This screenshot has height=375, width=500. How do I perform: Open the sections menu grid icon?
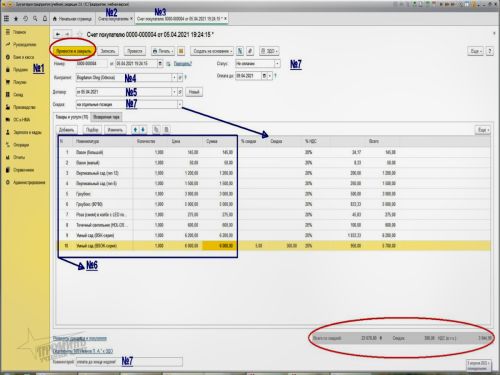[6, 19]
